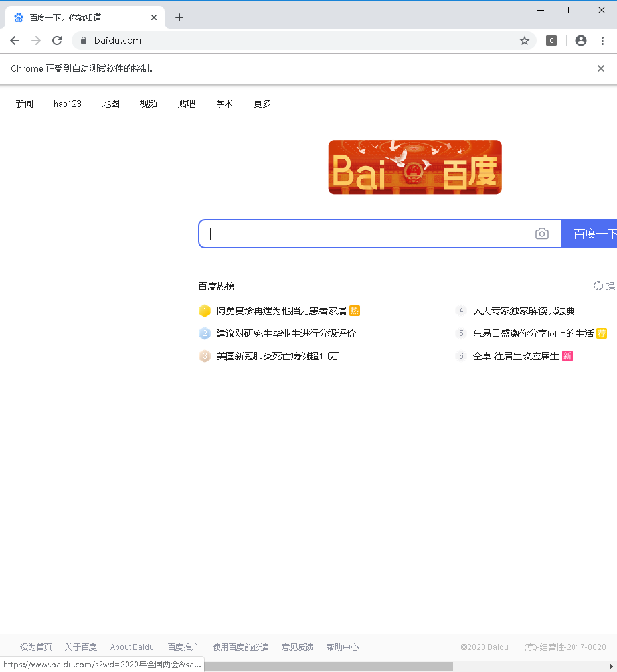Screen dimensions: 617x672
Task: Click the ©2020 Baidu copyright text
Action: click(x=485, y=647)
